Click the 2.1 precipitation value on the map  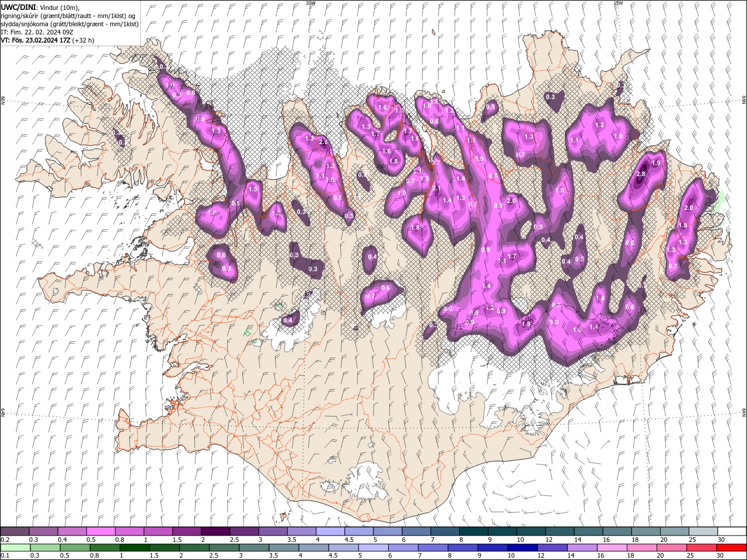point(437,188)
